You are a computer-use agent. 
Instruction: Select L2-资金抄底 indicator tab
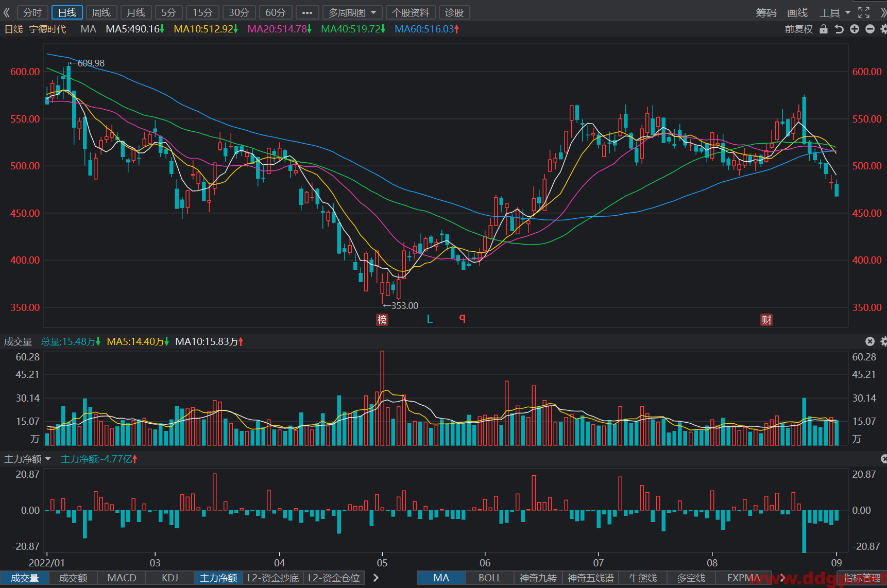(x=273, y=578)
